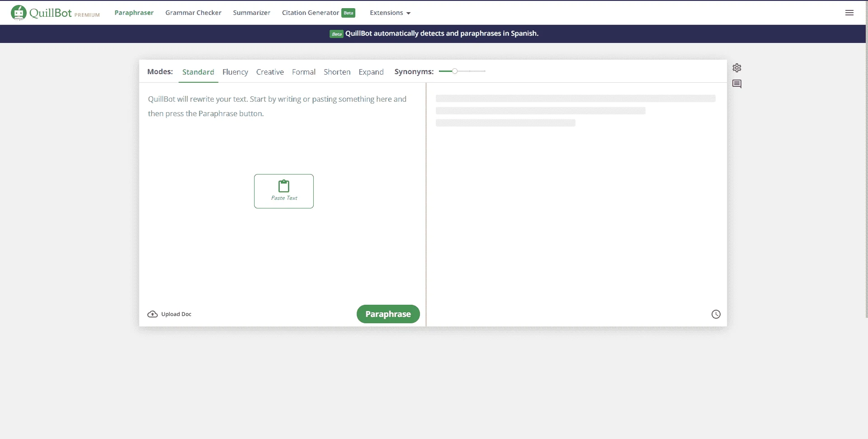Open the Citation Generator nav link
The image size is (868, 439).
pyautogui.click(x=311, y=13)
